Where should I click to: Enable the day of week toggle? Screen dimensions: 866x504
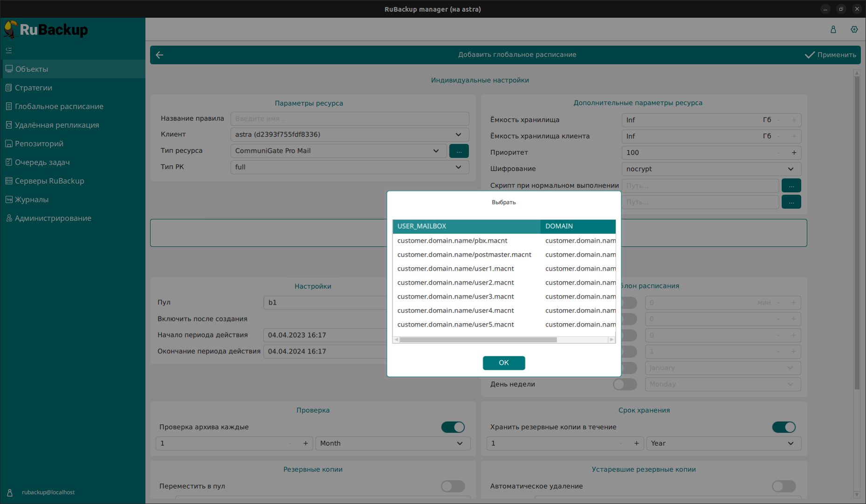[x=625, y=384]
